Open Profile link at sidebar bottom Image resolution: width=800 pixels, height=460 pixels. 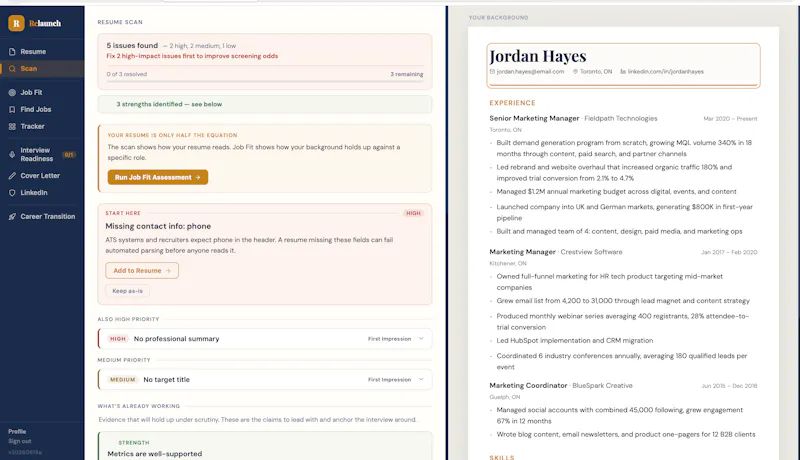17,431
